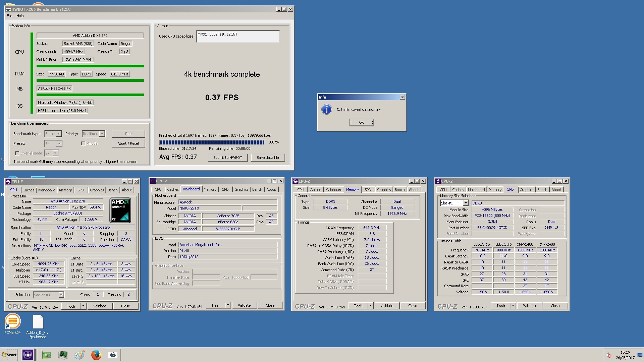
Task: Expand Tools arrow in CPU-Z Memory window
Action: [370, 306]
